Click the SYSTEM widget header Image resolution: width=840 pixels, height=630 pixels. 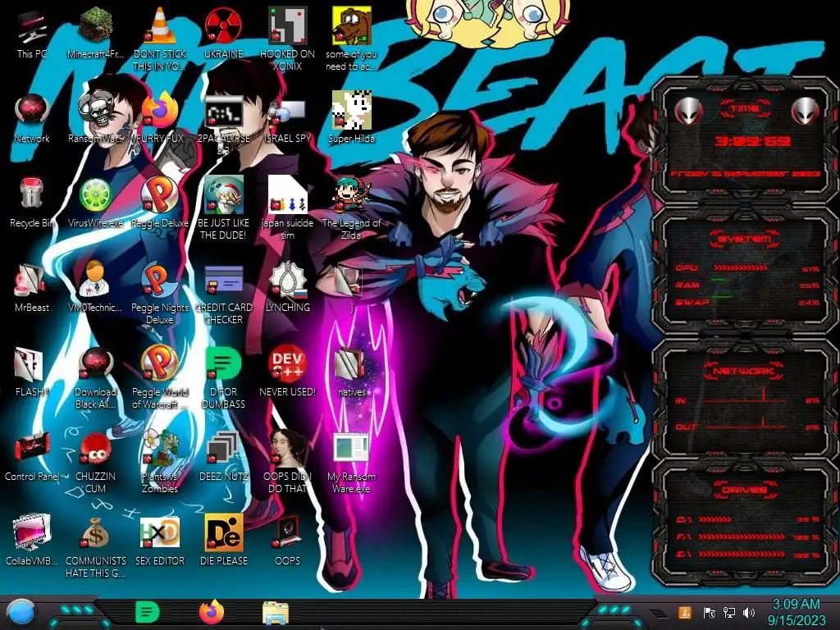click(x=745, y=239)
